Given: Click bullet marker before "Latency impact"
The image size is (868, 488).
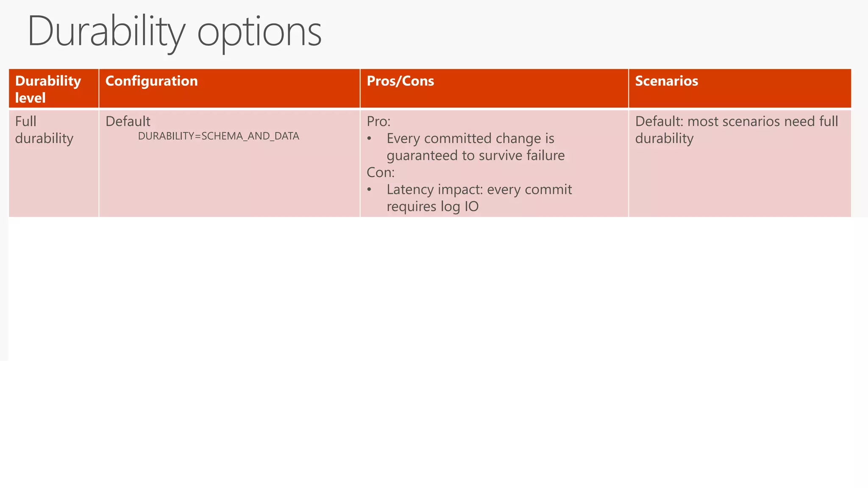Looking at the screenshot, I should click(370, 190).
